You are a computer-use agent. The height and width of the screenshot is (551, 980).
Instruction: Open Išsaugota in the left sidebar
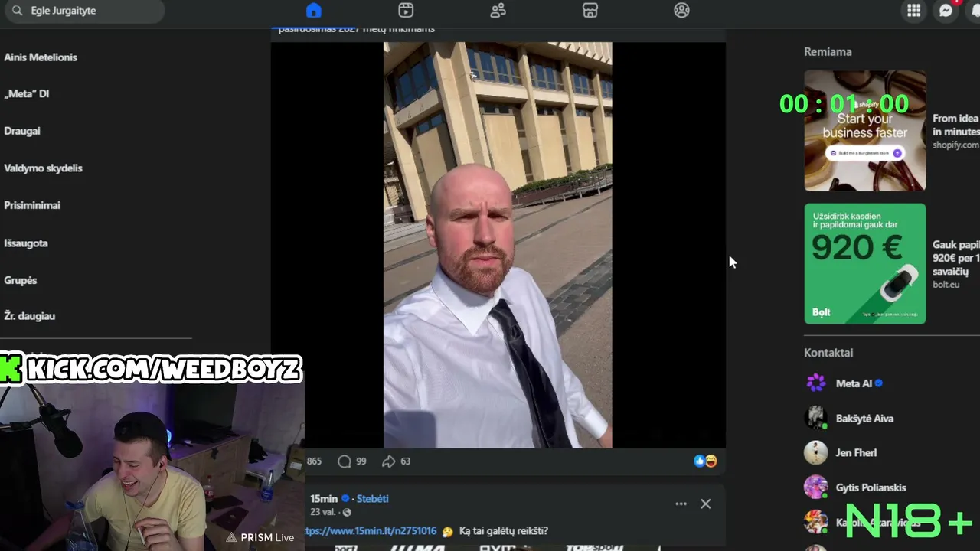click(x=26, y=243)
